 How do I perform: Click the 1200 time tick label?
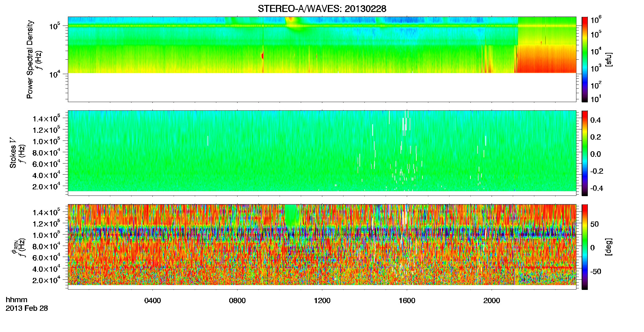pyautogui.click(x=322, y=301)
